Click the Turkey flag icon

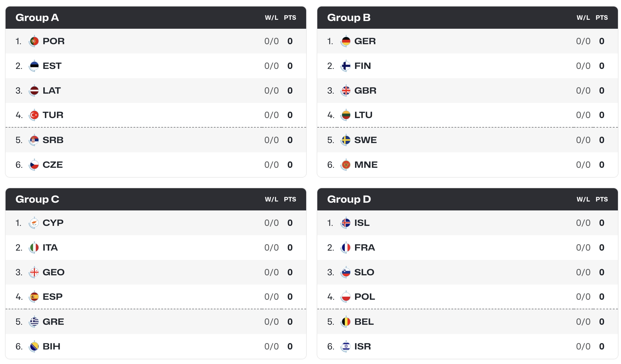(34, 115)
